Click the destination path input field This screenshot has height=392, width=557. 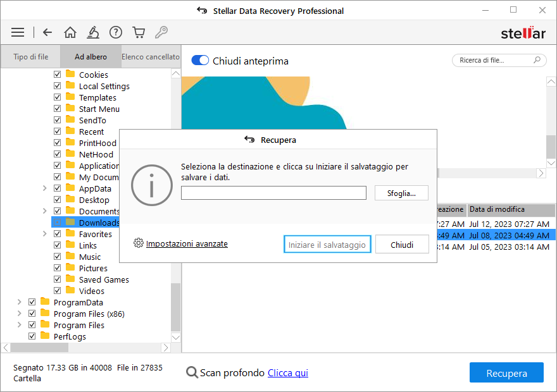[273, 193]
